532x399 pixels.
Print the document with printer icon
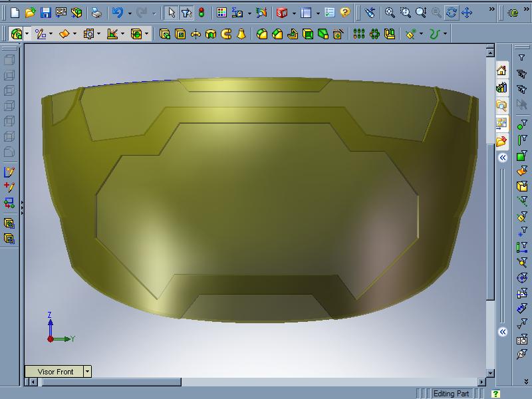(96, 13)
